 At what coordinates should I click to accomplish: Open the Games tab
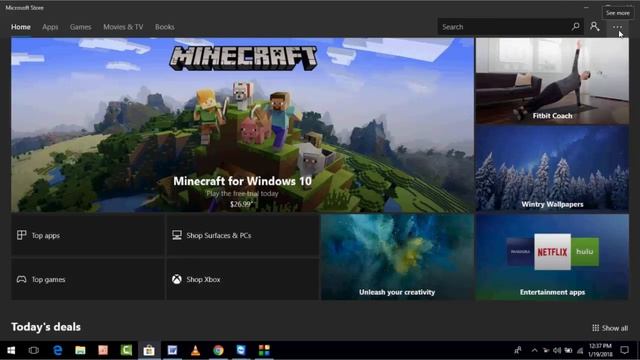[80, 27]
